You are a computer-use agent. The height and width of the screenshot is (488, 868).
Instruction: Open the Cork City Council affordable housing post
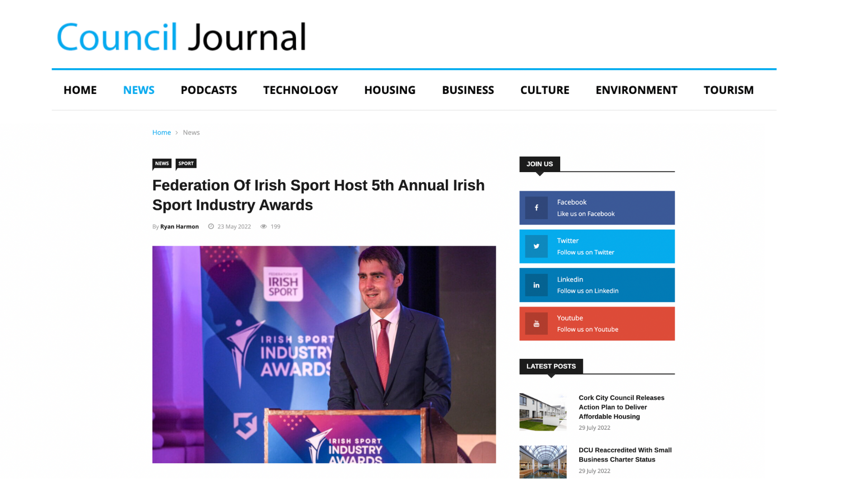pyautogui.click(x=622, y=407)
